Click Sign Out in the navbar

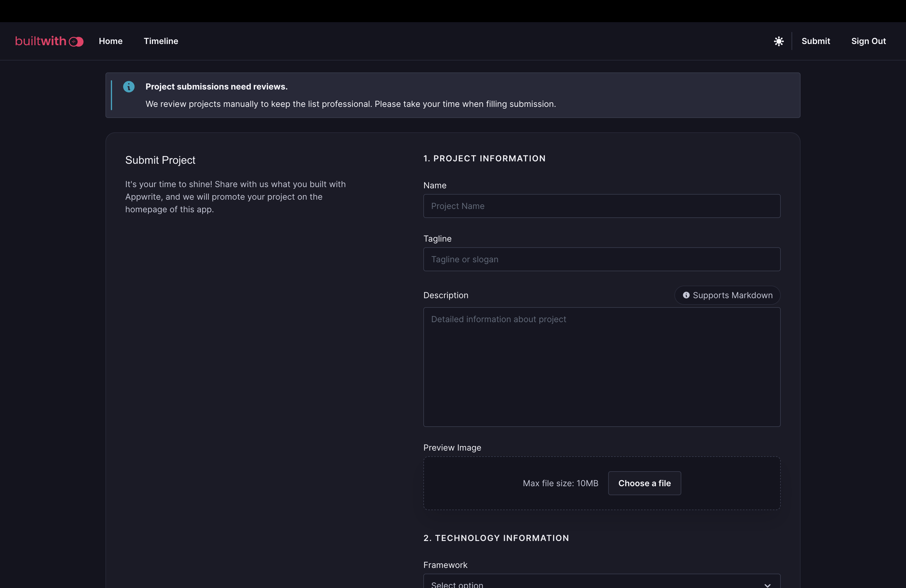pyautogui.click(x=868, y=41)
